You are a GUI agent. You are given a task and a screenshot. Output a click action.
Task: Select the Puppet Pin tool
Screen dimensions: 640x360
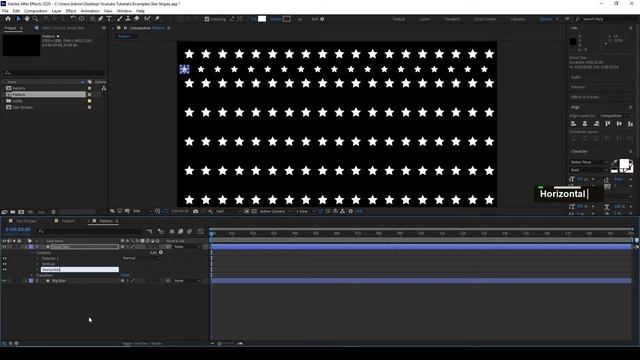coord(157,19)
